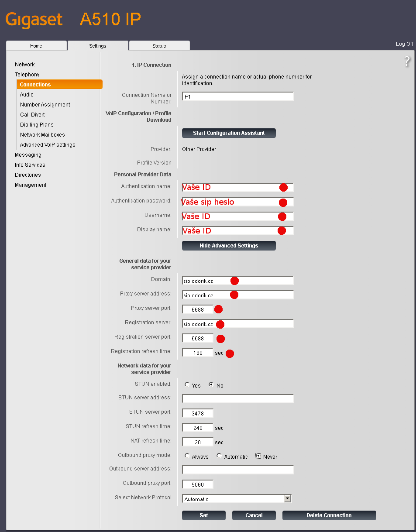The height and width of the screenshot is (532, 416).
Task: Click Delete Connection button
Action: (329, 515)
